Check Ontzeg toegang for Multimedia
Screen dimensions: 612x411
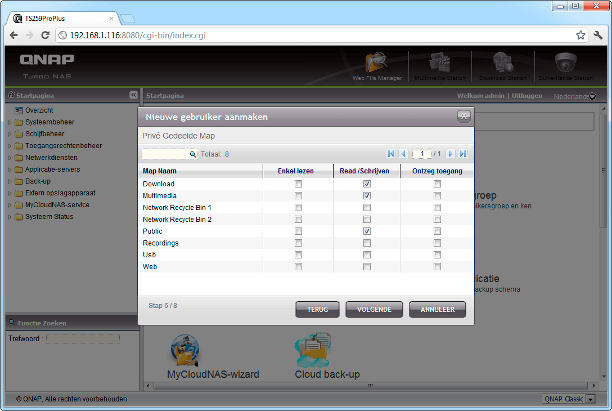[437, 195]
